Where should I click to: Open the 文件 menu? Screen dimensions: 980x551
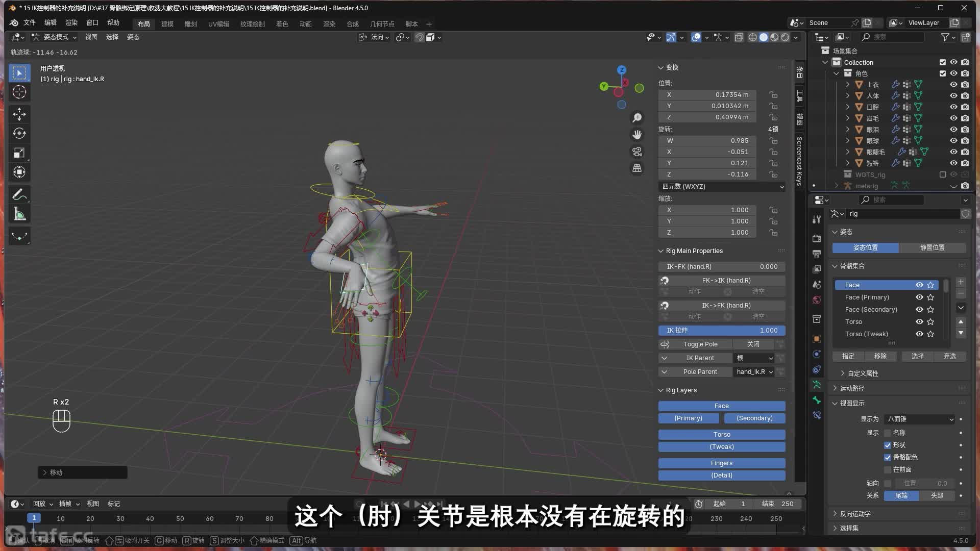click(x=30, y=23)
